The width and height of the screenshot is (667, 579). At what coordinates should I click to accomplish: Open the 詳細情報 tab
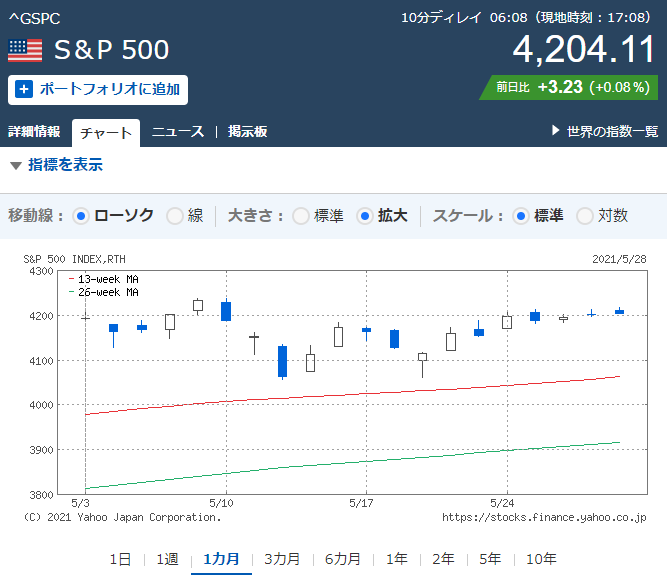(34, 131)
